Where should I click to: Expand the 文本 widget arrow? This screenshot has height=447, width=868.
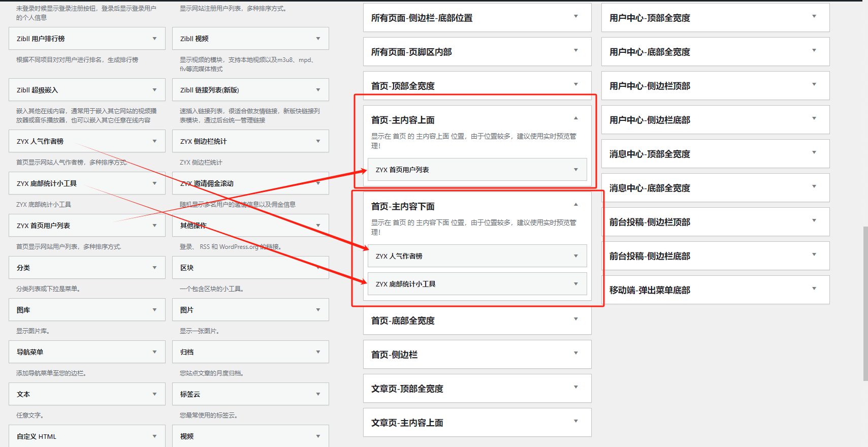[x=154, y=394]
